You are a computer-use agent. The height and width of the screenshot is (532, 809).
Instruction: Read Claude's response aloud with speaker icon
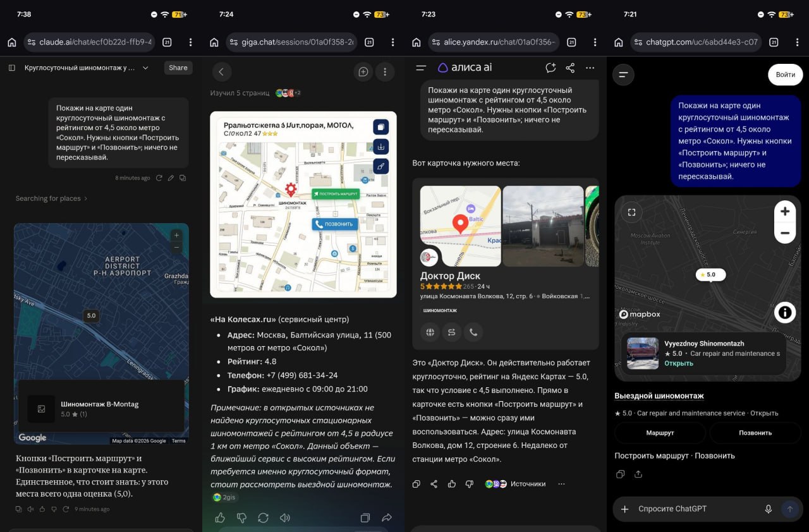pyautogui.click(x=30, y=509)
